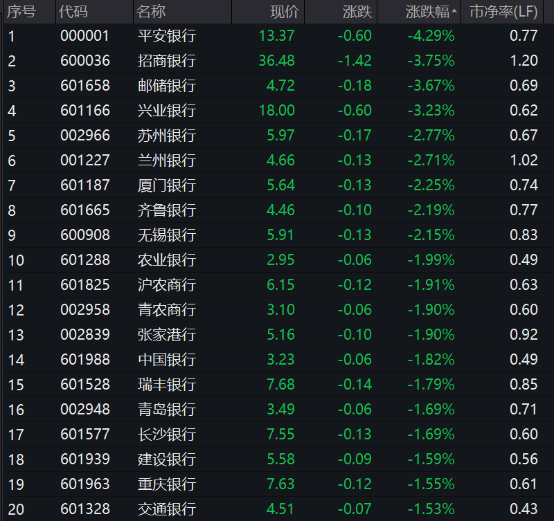Screen dimensions: 554x522
Task: Click the 1.02 市净率 value
Action: pyautogui.click(x=524, y=160)
